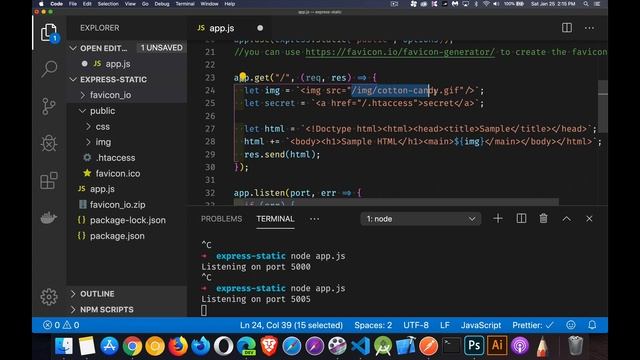640x360 pixels.
Task: Create a new terminal with plus icon
Action: [x=498, y=219]
